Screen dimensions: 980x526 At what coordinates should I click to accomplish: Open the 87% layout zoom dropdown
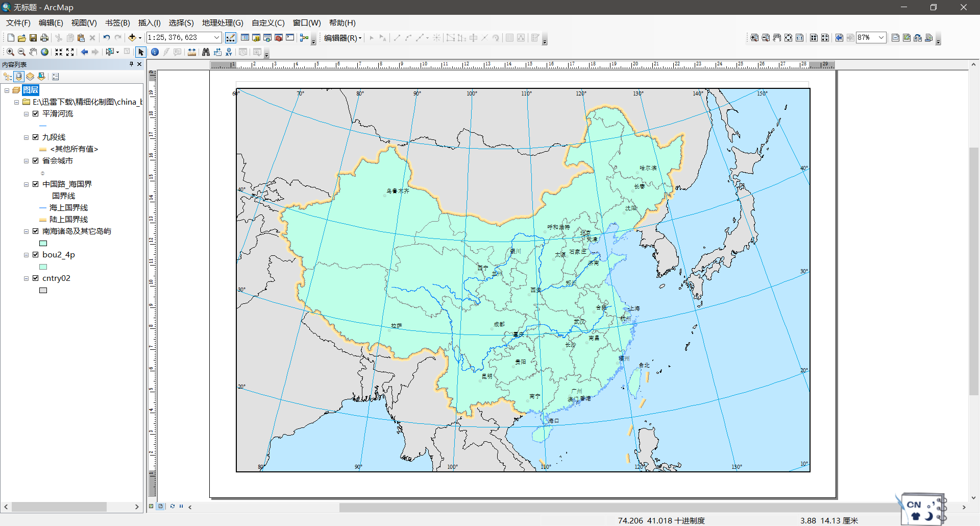click(881, 37)
